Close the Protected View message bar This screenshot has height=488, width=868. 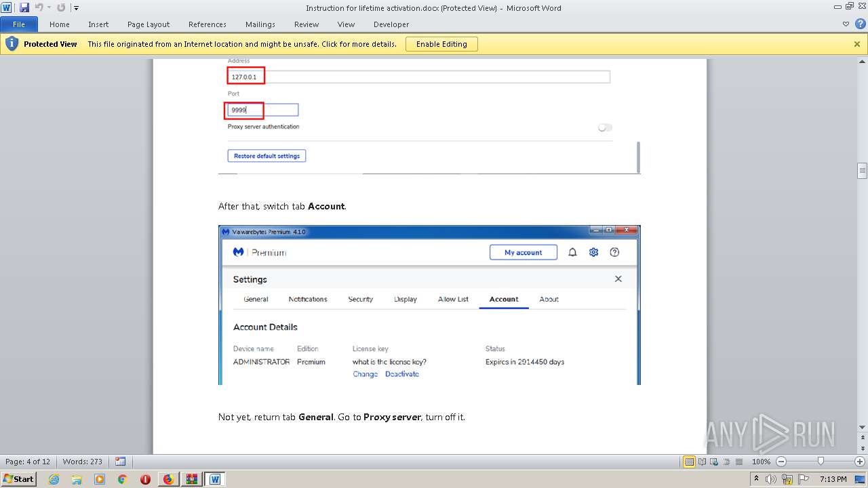(x=857, y=44)
